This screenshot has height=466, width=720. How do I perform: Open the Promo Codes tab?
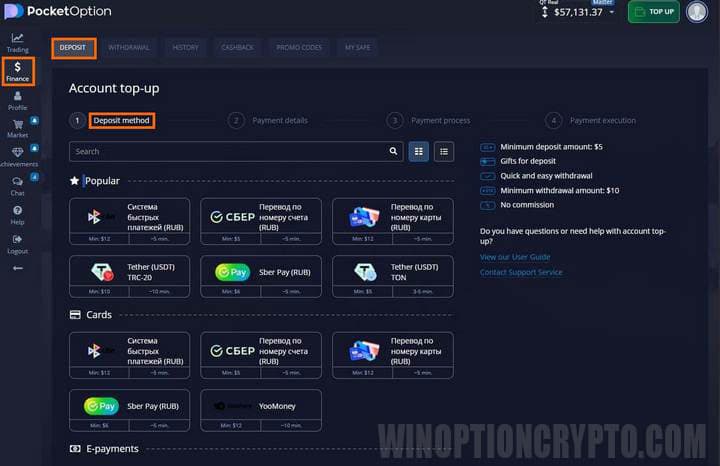pos(299,47)
